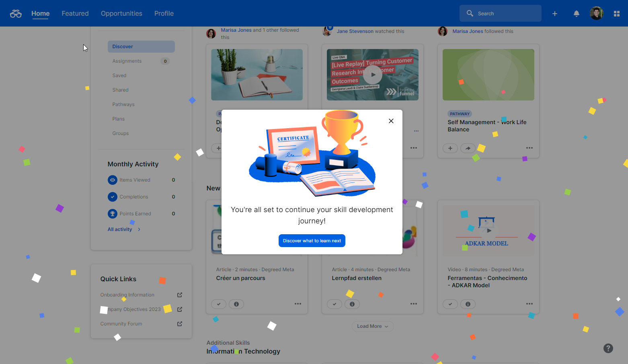Open more options on ADKAR Model card
Image resolution: width=628 pixels, height=364 pixels.
coord(529,304)
